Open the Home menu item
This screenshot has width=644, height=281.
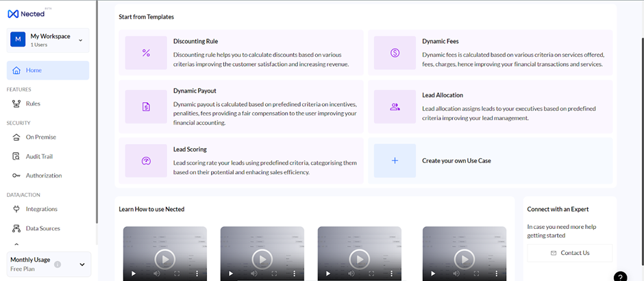pyautogui.click(x=48, y=70)
